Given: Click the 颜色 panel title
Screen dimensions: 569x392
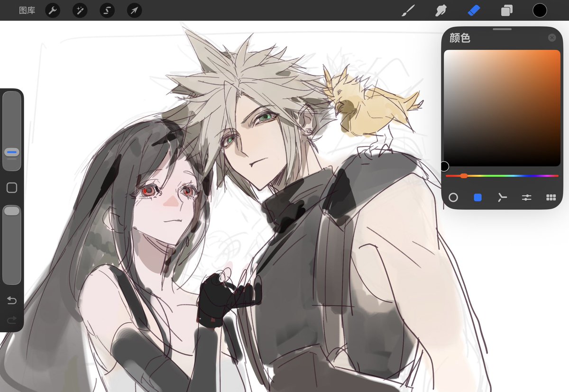Looking at the screenshot, I should 459,38.
